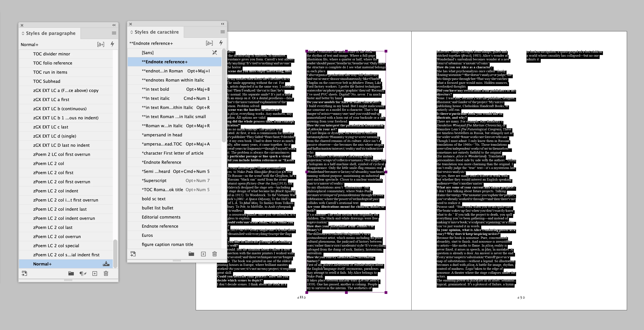Delete selected paragraph style with trash icon
This screenshot has width=644, height=330.
106,274
